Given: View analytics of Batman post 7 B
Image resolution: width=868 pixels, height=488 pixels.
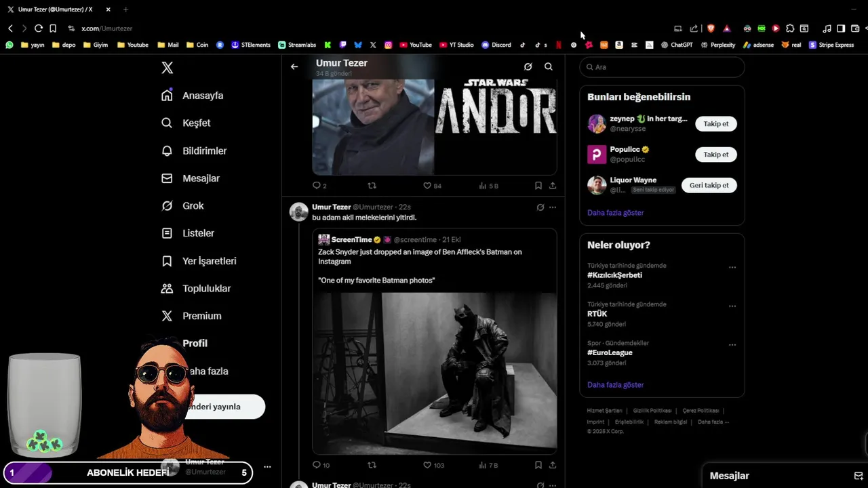Looking at the screenshot, I should click(x=488, y=465).
